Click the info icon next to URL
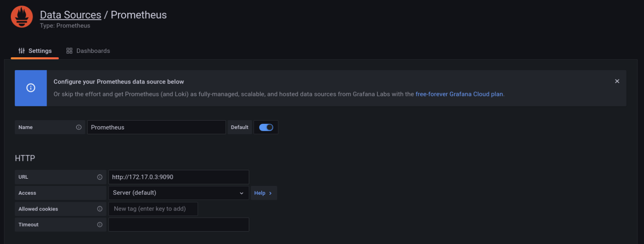 pos(100,177)
